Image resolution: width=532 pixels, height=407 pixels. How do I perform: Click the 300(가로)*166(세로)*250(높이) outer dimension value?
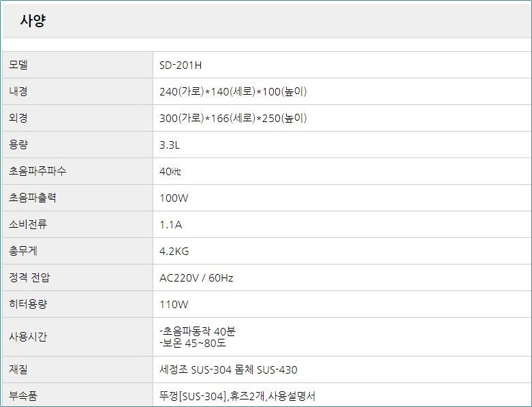(233, 118)
